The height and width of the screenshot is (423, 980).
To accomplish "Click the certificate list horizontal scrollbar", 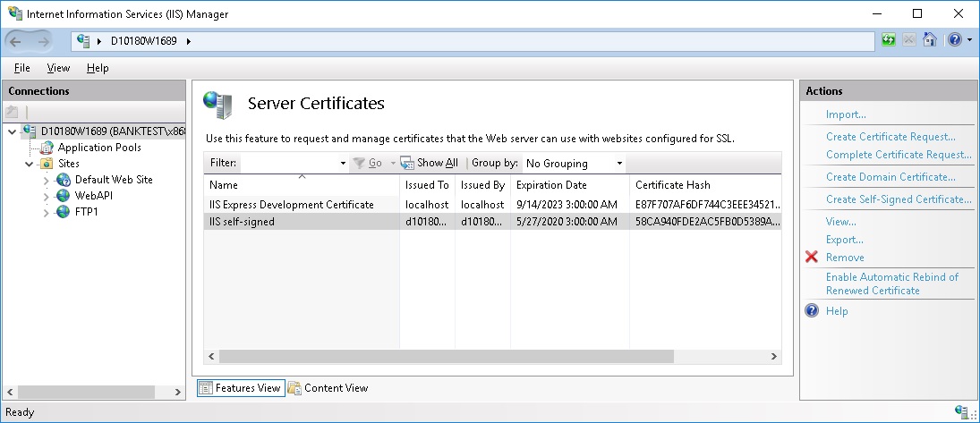I will click(x=447, y=356).
